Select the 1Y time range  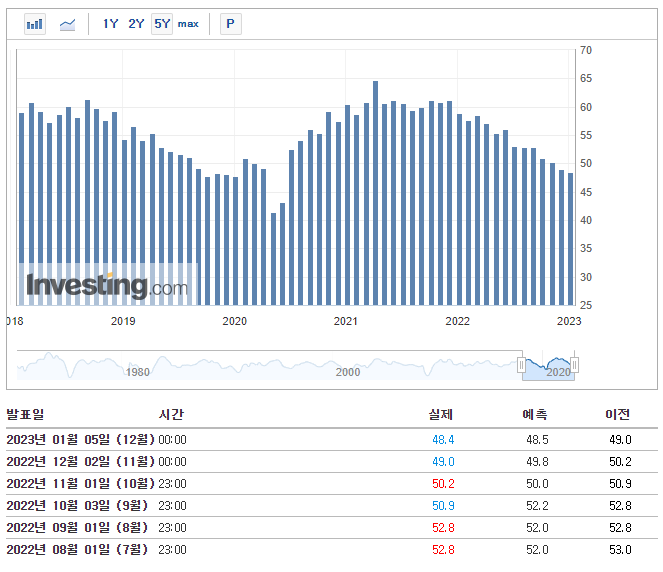coord(111,24)
